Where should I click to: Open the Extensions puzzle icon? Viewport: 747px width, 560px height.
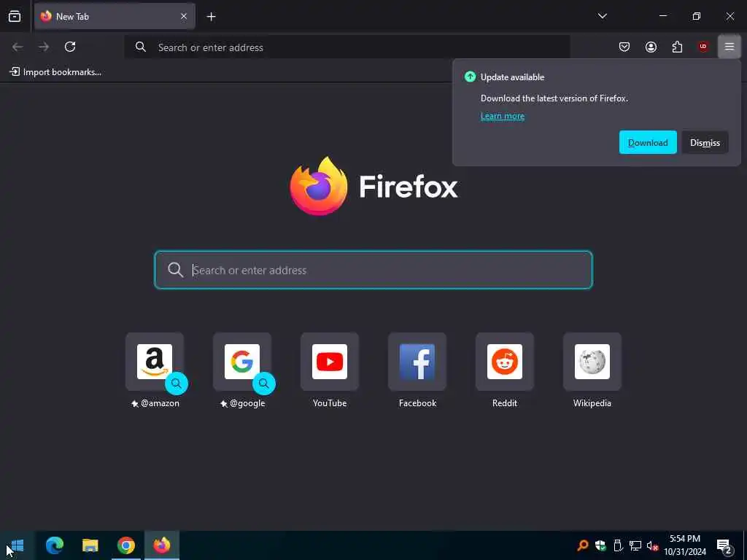[677, 47]
